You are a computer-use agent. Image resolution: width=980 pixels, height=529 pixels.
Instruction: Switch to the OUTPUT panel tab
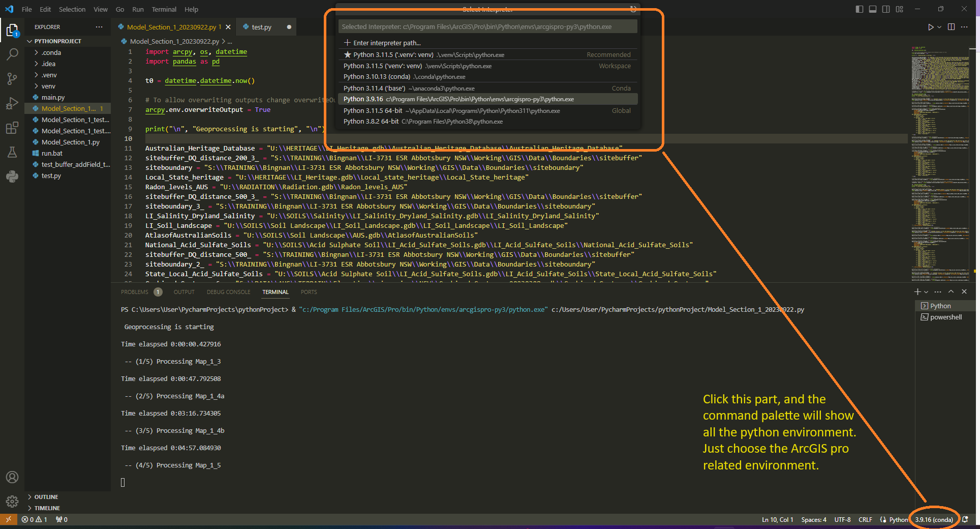pyautogui.click(x=184, y=292)
